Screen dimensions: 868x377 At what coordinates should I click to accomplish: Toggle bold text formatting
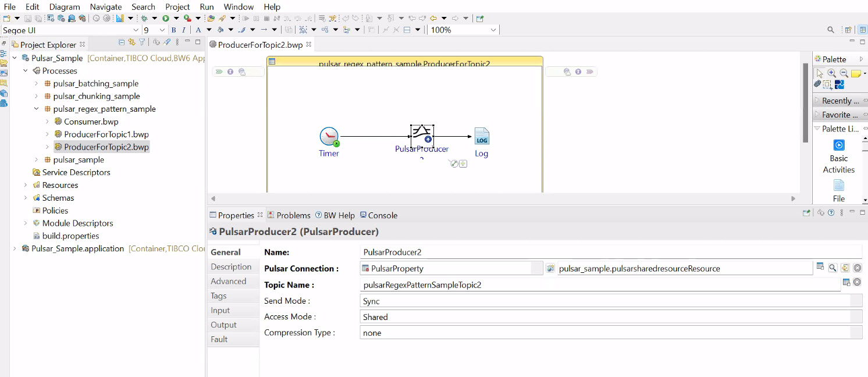pos(173,30)
